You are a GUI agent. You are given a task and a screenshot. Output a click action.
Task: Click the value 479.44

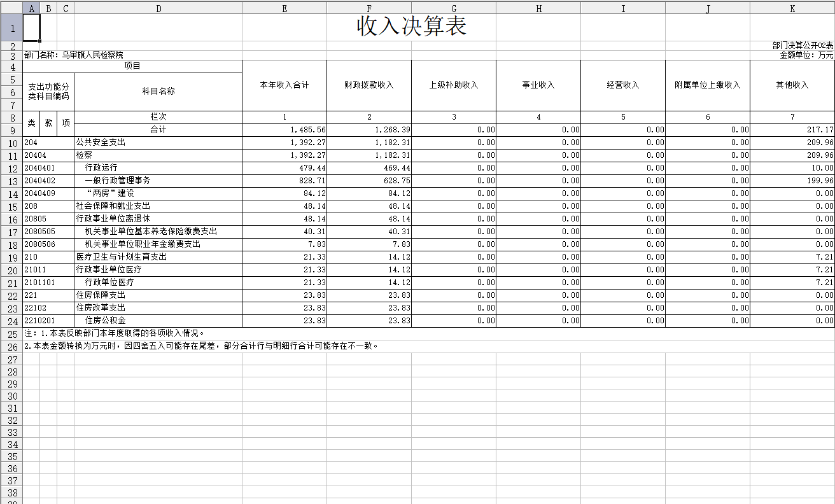pos(284,168)
